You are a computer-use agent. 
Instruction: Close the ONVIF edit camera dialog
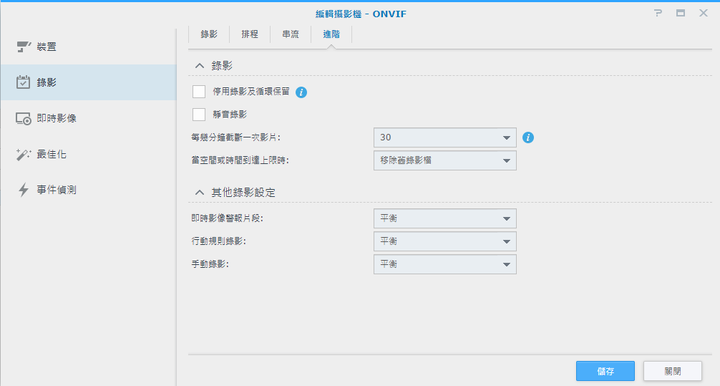point(703,13)
